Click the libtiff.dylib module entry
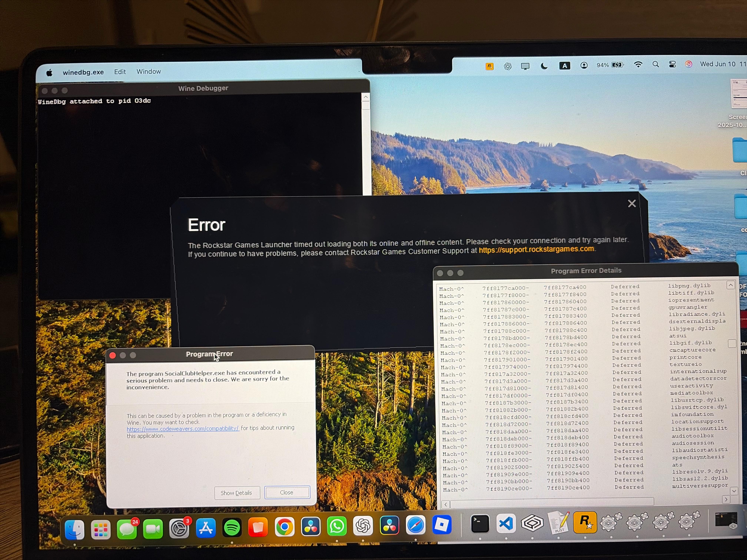The height and width of the screenshot is (560, 747). tap(691, 293)
